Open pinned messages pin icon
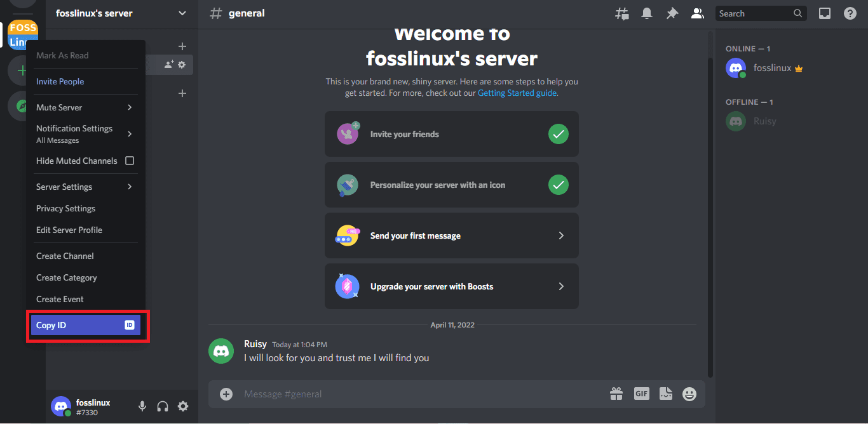Image resolution: width=868 pixels, height=424 pixels. [672, 13]
